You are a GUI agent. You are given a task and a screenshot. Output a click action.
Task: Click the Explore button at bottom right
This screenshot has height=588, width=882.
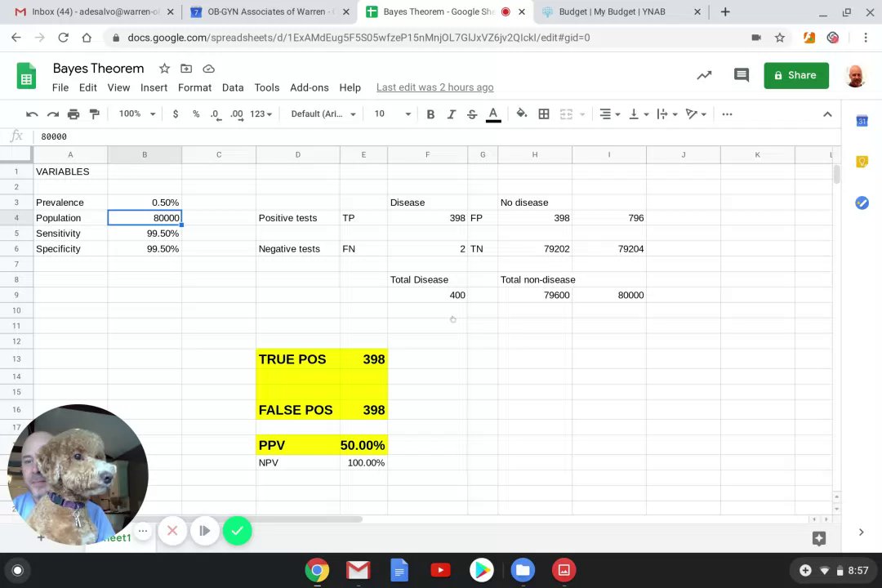tap(819, 538)
